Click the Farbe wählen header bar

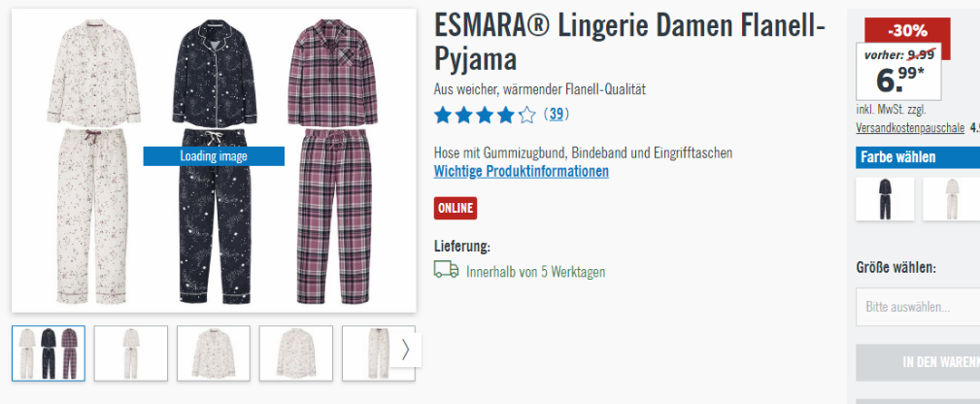(x=918, y=157)
